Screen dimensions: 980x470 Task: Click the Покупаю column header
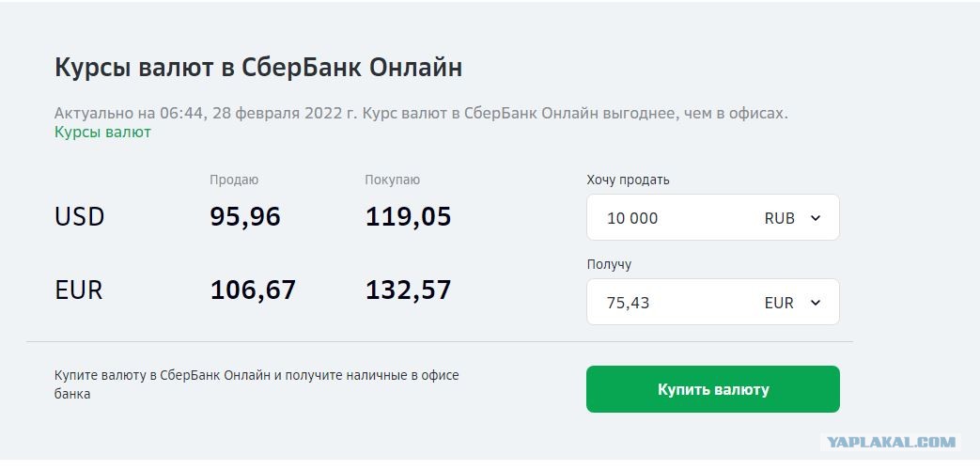click(x=393, y=180)
